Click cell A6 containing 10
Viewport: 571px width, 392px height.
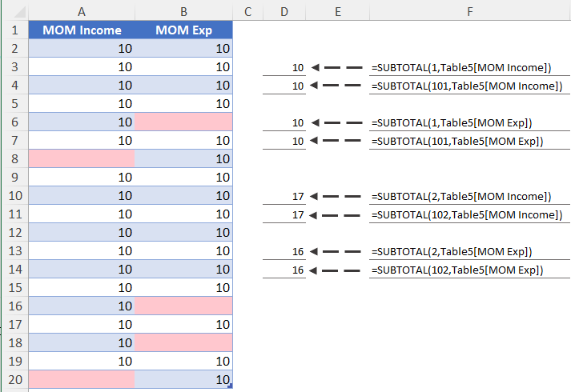[x=82, y=122]
